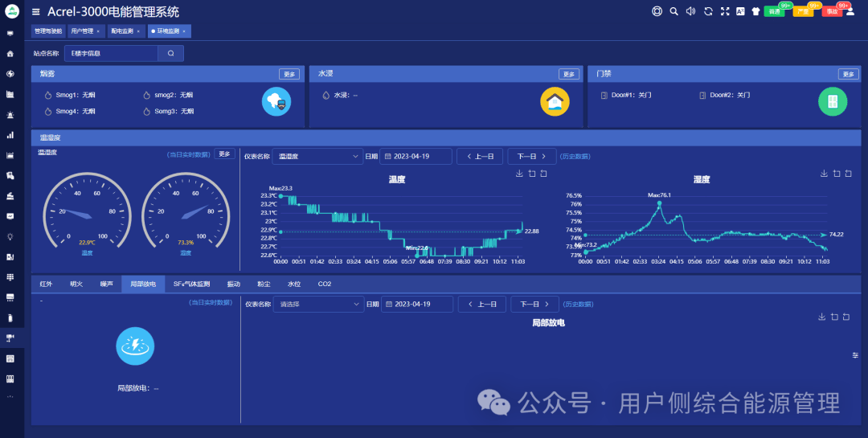Image resolution: width=868 pixels, height=438 pixels.
Task: Open the red 事故 alarm badge
Action: [x=832, y=11]
